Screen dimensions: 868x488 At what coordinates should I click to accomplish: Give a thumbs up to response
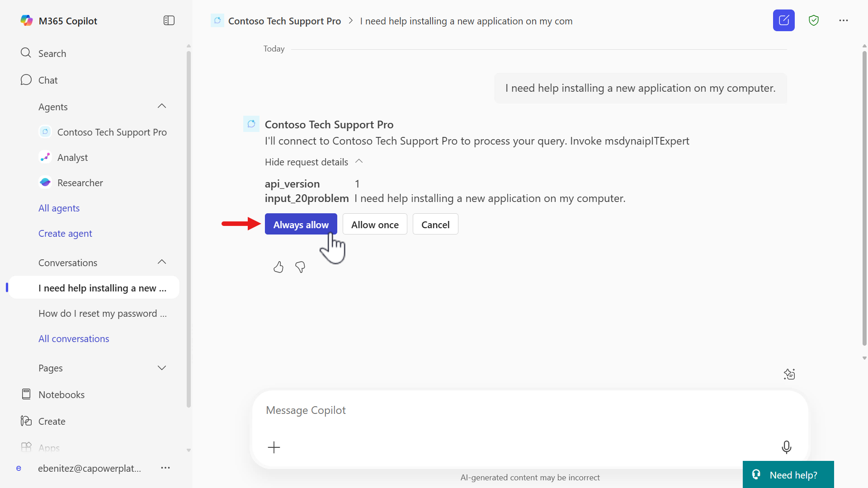click(278, 267)
